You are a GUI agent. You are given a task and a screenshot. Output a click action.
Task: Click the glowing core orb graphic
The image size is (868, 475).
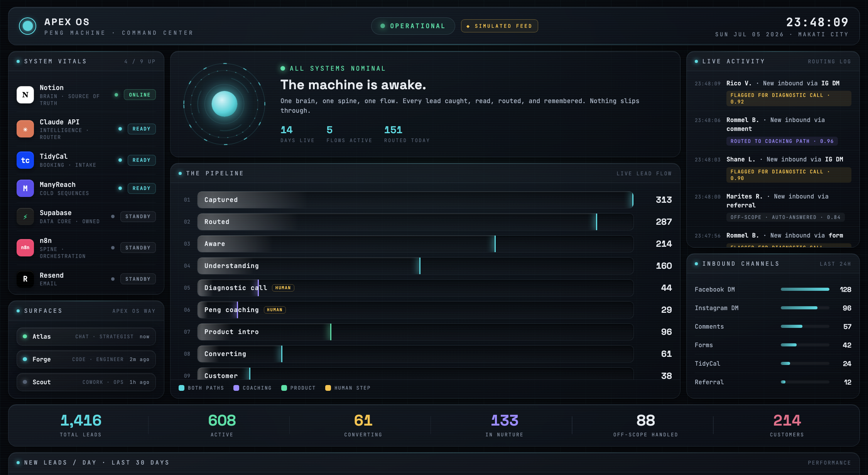coord(225,104)
